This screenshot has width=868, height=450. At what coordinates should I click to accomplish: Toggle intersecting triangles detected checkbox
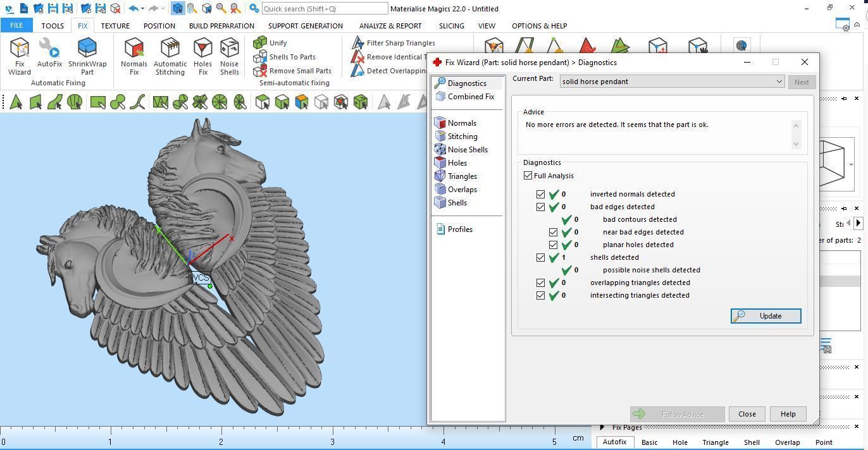(x=541, y=295)
